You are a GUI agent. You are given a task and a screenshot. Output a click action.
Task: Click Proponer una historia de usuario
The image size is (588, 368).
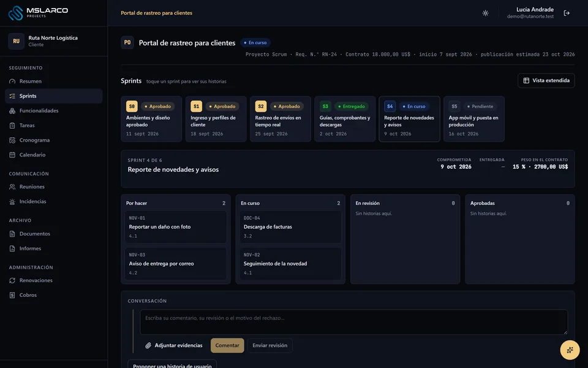pos(172,365)
